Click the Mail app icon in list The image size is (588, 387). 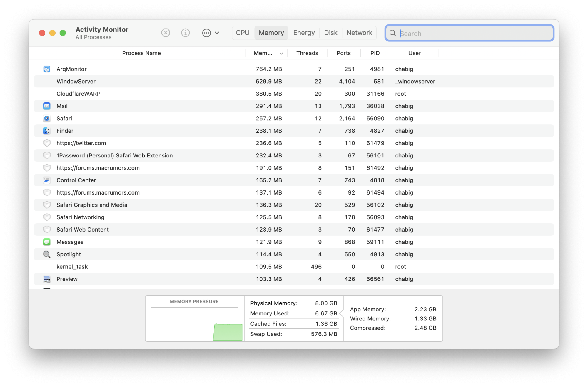[x=47, y=106]
